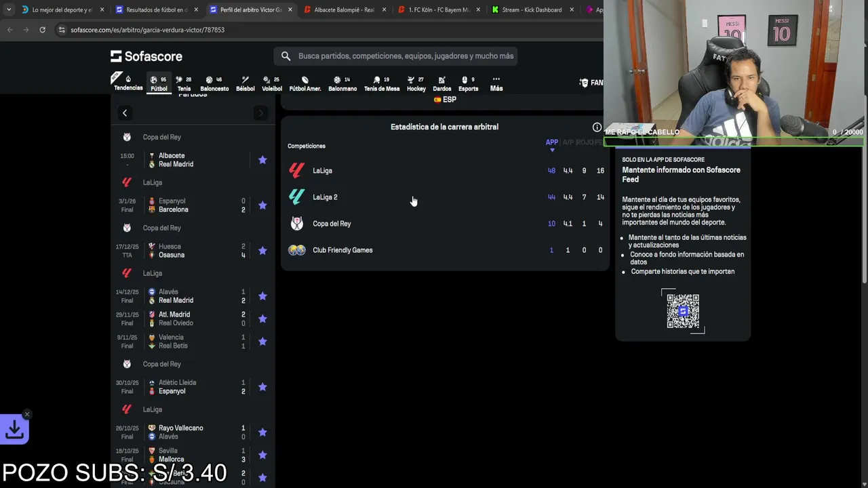Click the Copa del Rey trophy logo in stats
This screenshot has width=868, height=488.
point(296,224)
